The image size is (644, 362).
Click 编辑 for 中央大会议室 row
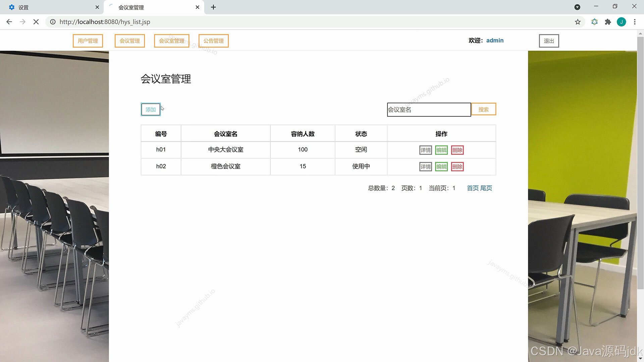[x=441, y=150]
